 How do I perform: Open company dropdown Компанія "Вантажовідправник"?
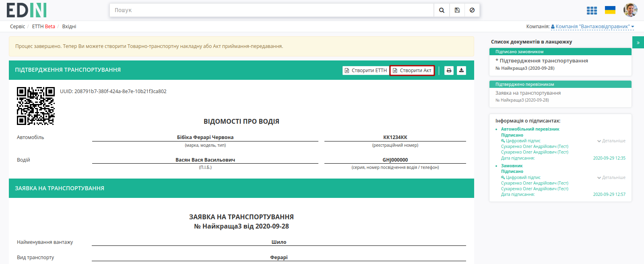(592, 27)
